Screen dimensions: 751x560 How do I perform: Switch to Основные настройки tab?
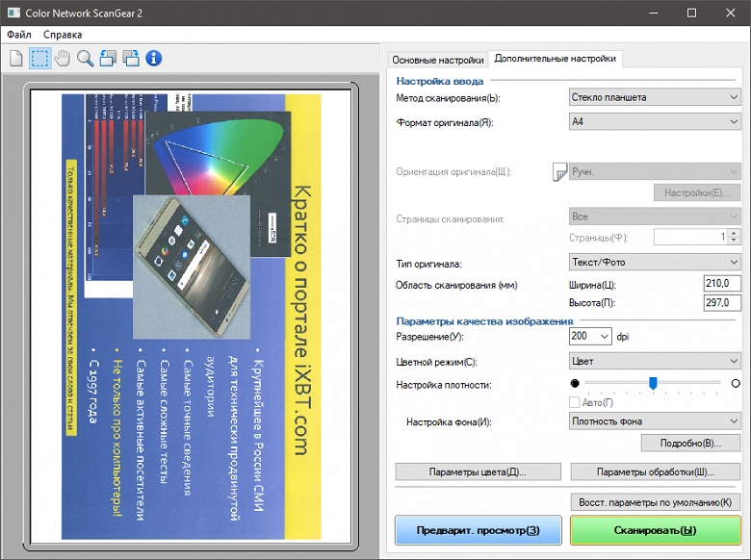pos(438,60)
